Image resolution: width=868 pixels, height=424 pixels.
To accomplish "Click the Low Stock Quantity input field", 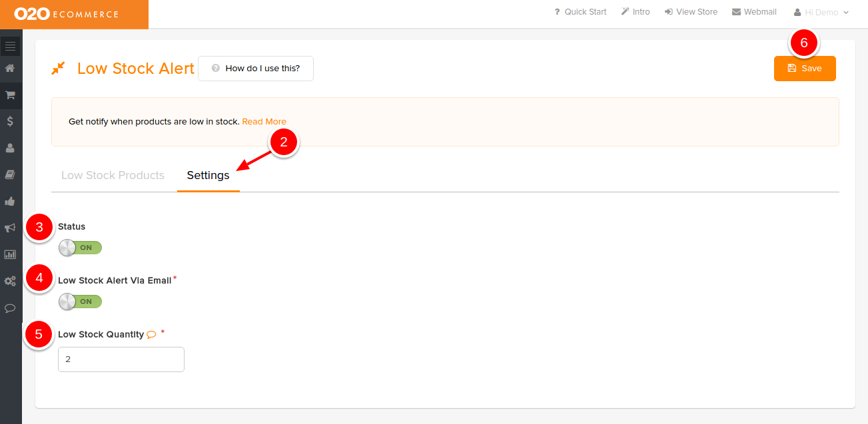I will [x=121, y=359].
